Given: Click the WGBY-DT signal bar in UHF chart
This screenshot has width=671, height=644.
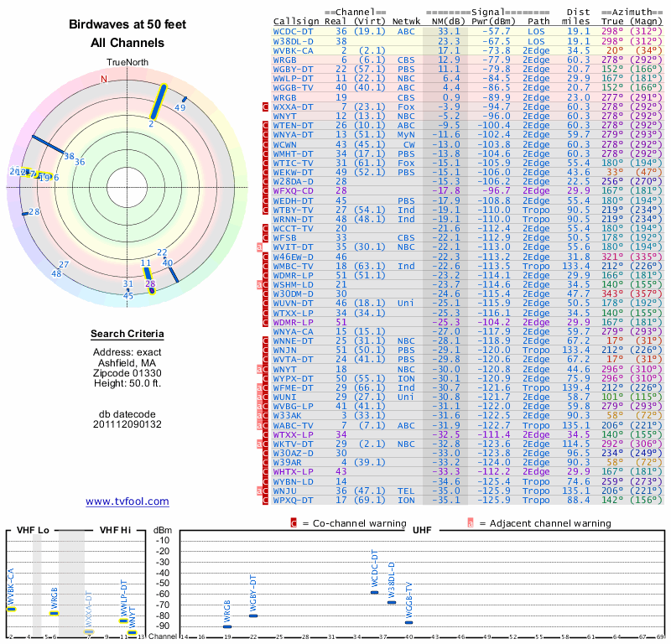Looking at the screenshot, I should pos(253,615).
